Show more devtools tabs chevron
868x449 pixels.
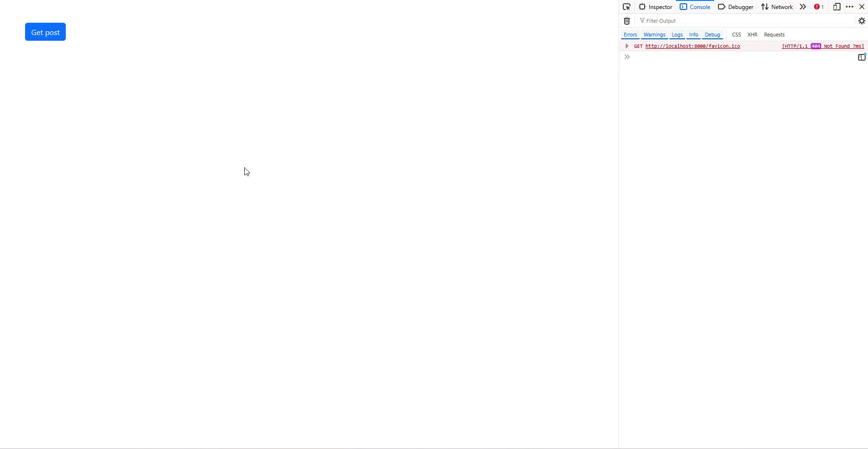(x=803, y=7)
